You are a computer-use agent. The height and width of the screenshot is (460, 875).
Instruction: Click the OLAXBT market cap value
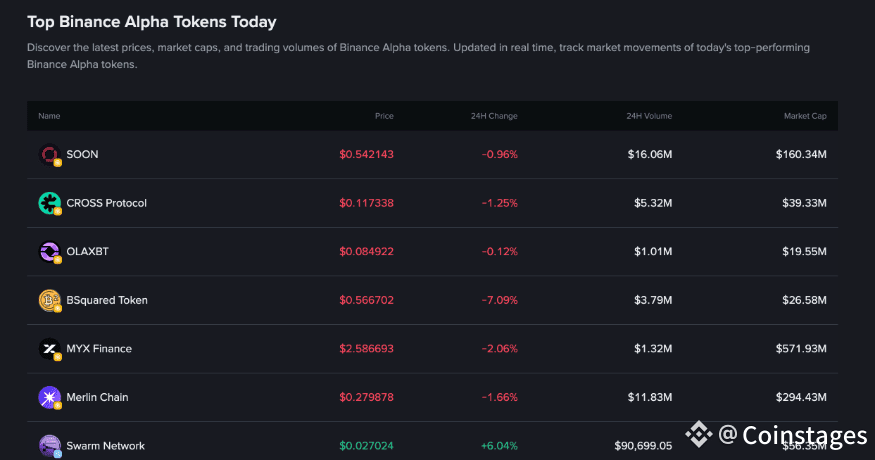pos(803,251)
